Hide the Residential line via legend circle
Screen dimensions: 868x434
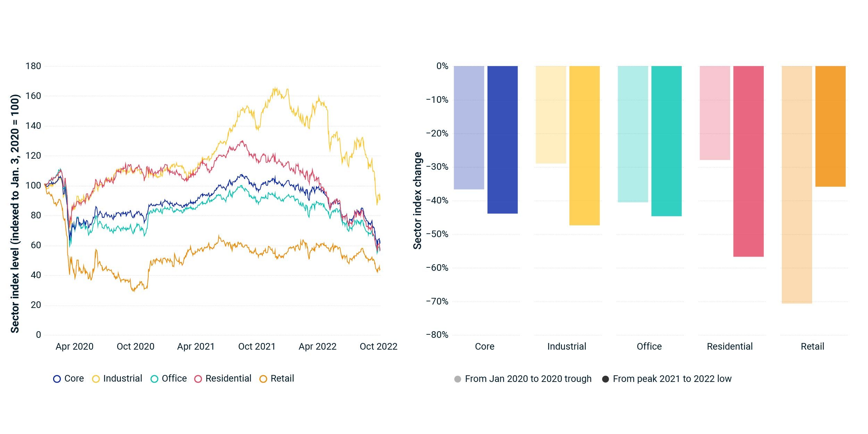pyautogui.click(x=198, y=379)
